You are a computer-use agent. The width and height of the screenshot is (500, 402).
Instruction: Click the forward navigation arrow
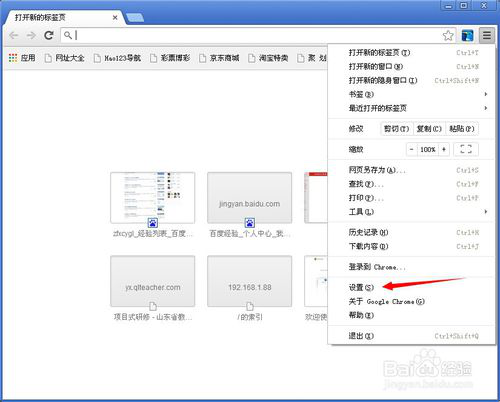coord(31,35)
